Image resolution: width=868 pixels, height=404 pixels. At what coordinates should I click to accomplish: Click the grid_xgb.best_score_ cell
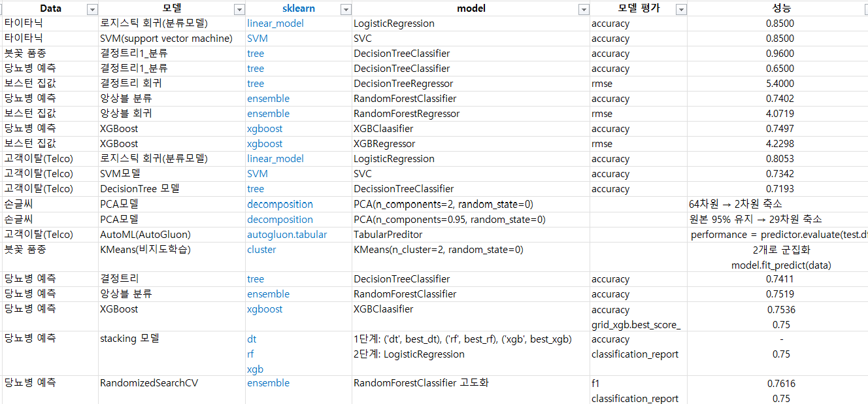point(636,325)
